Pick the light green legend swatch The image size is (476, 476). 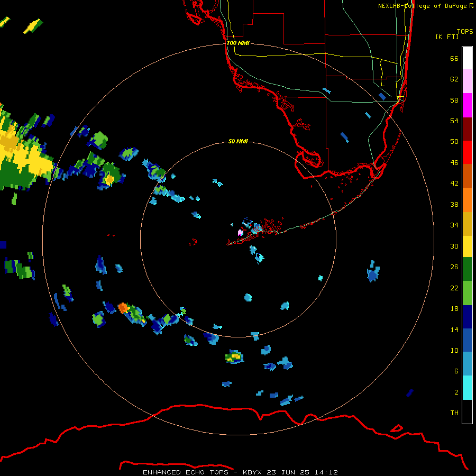(467, 293)
